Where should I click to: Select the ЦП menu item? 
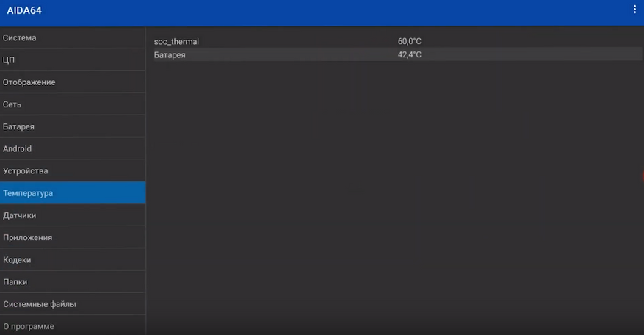(x=73, y=60)
